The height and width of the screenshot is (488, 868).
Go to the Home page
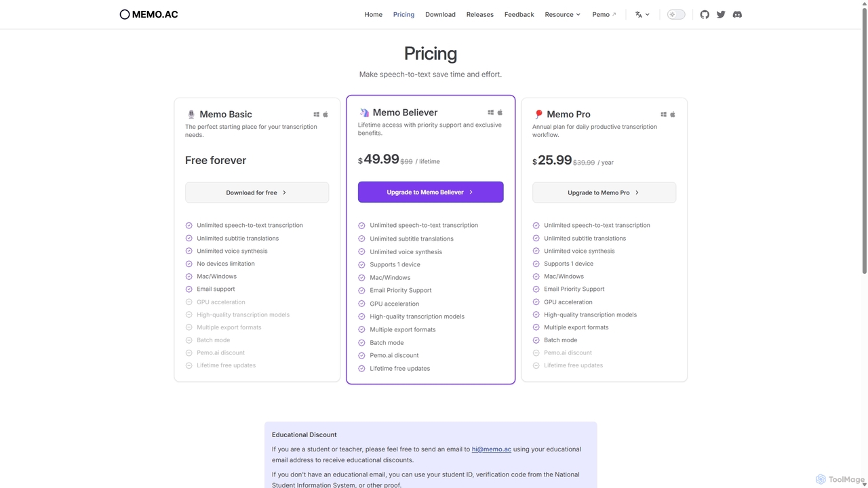[374, 14]
